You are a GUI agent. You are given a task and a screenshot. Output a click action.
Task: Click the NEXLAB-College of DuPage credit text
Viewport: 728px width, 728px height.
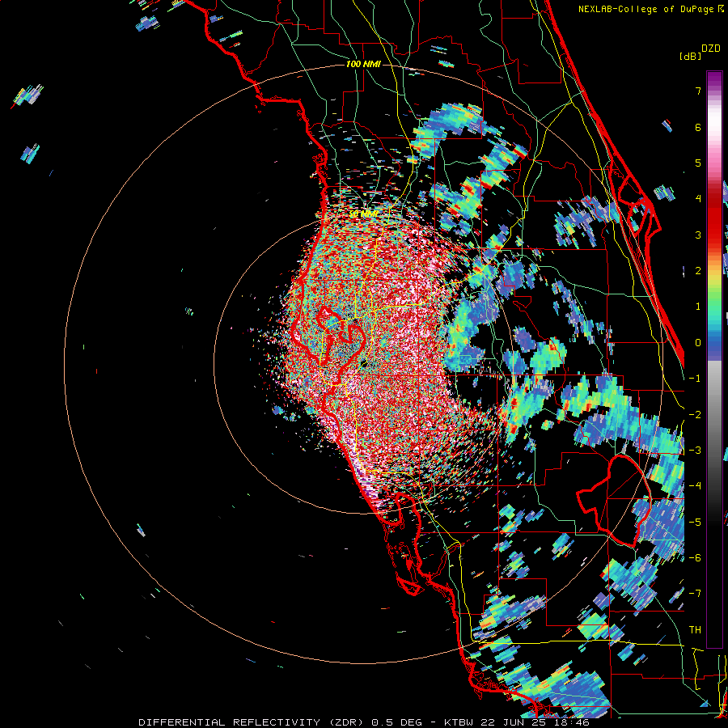[x=650, y=9]
